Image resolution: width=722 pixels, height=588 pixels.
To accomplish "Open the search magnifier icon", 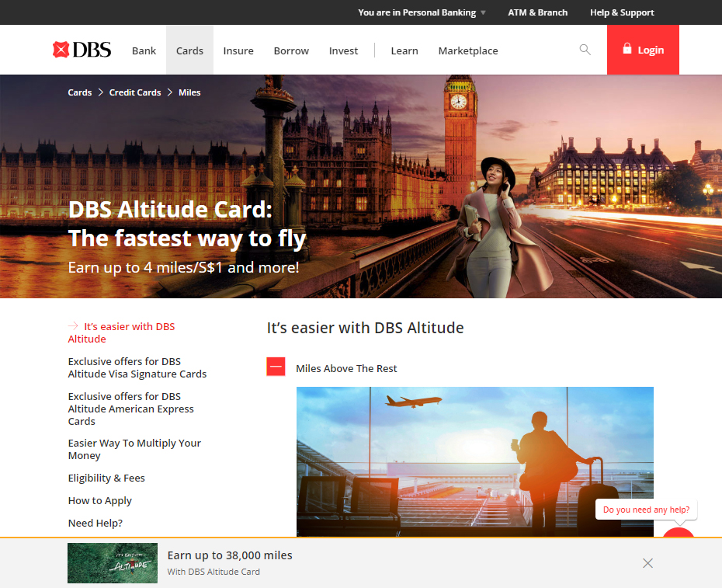I will (x=585, y=50).
